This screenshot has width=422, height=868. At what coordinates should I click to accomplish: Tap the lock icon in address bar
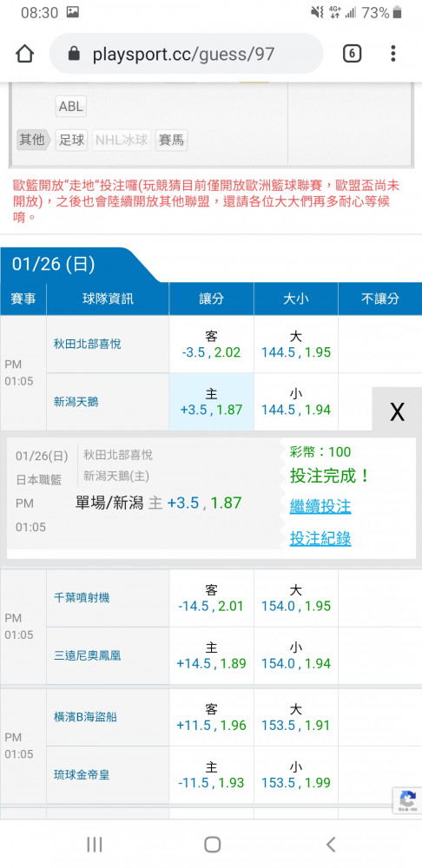tap(74, 54)
